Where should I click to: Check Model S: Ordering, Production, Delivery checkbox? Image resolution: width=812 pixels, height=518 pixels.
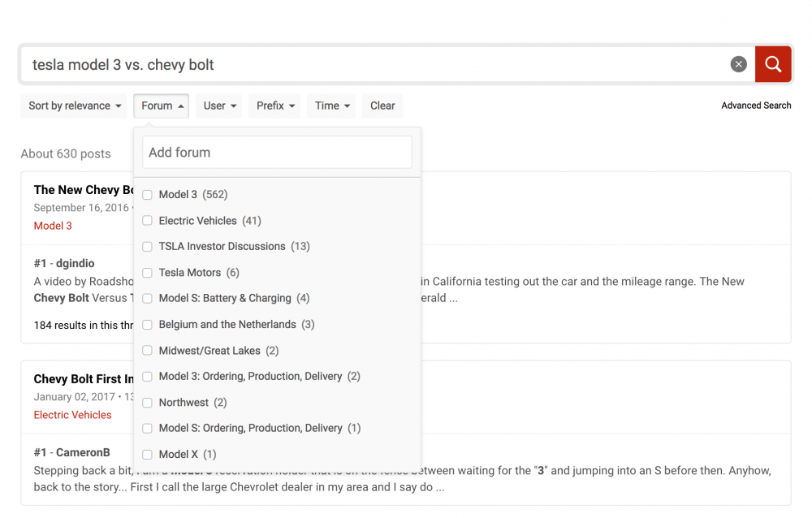click(x=148, y=429)
